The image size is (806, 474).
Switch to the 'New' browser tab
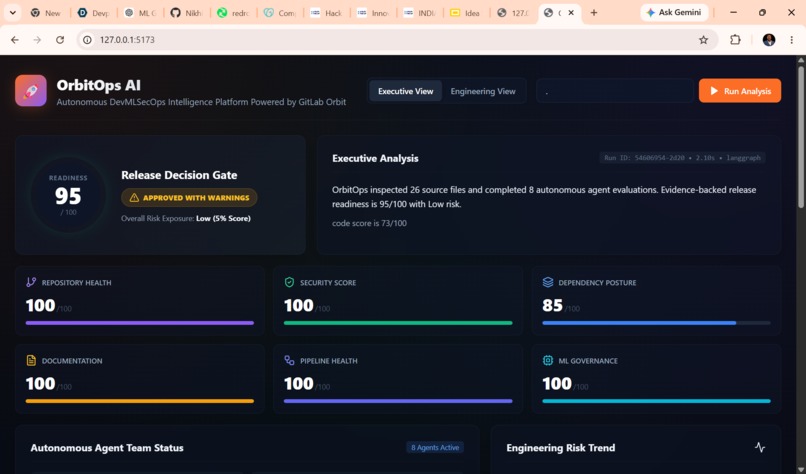coord(46,13)
